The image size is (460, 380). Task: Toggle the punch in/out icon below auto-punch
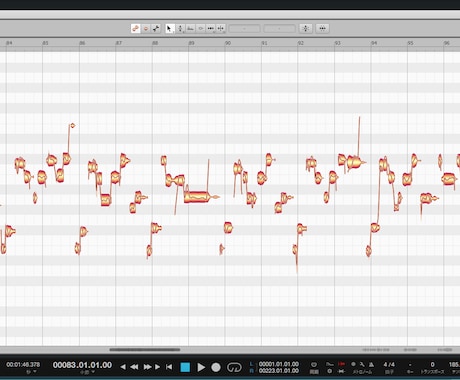click(341, 371)
